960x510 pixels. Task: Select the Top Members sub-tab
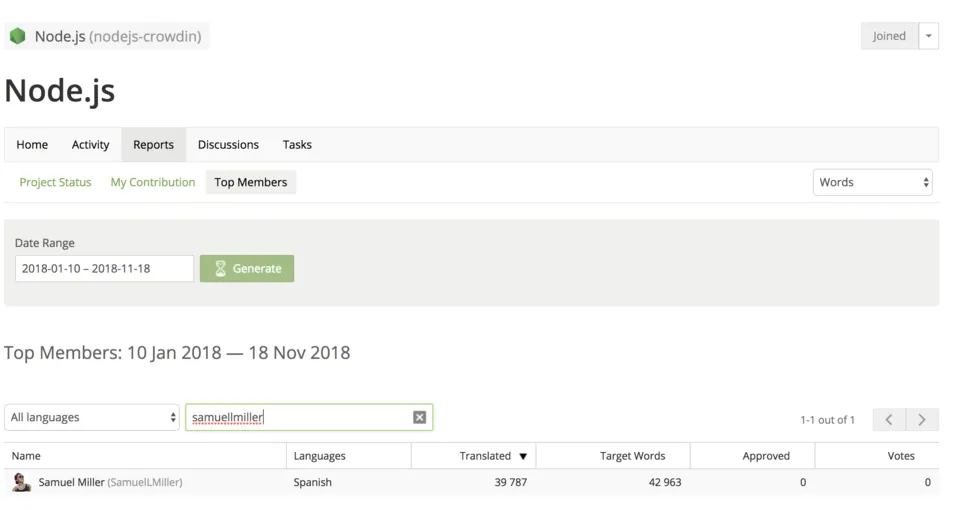point(251,182)
